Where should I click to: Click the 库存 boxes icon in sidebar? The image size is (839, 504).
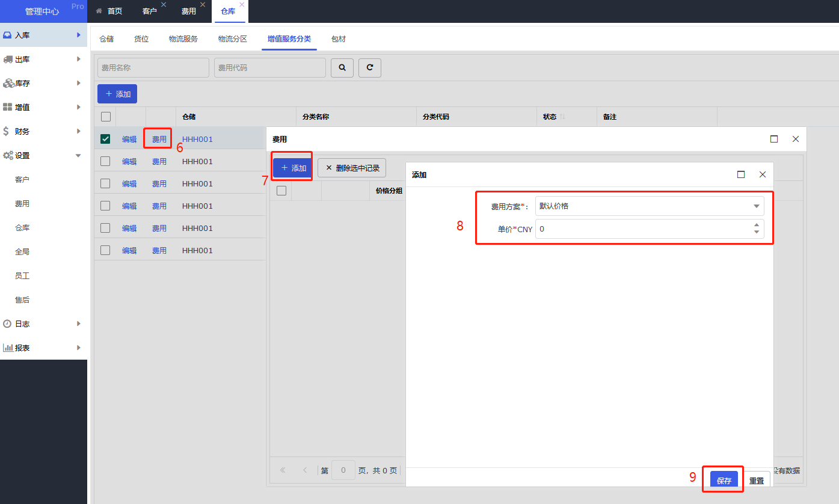(8, 83)
